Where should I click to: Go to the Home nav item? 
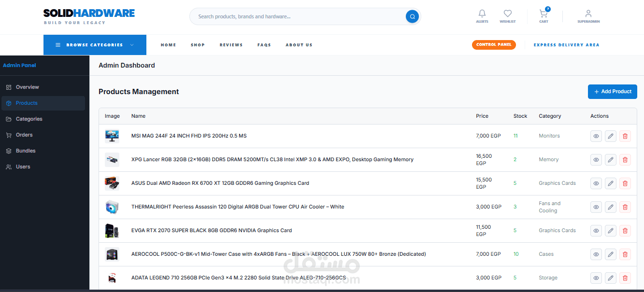(168, 45)
